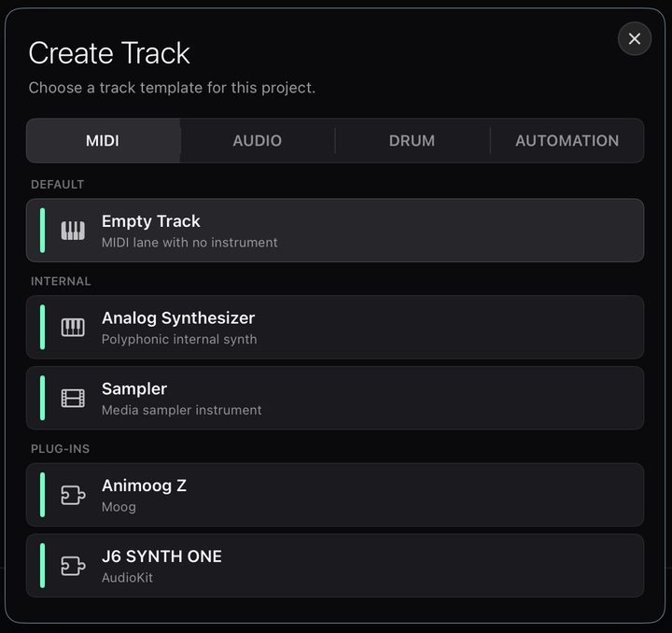
Task: Close the Create Track dialog
Action: [x=635, y=38]
